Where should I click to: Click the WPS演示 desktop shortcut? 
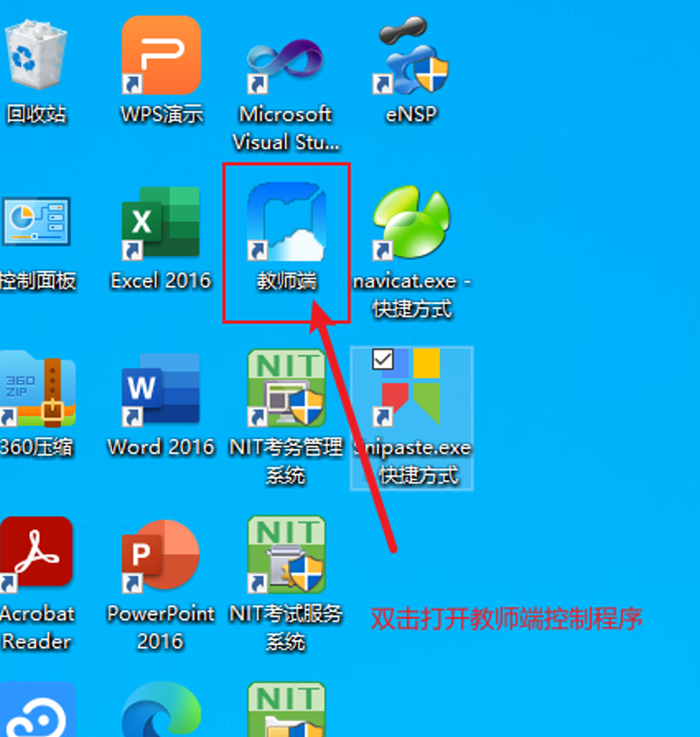coord(160,56)
